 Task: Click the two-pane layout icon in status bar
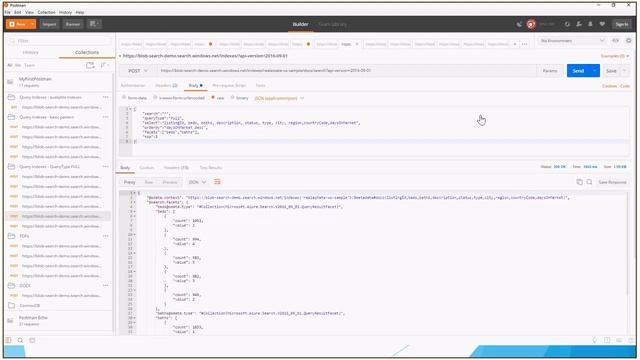(607, 340)
